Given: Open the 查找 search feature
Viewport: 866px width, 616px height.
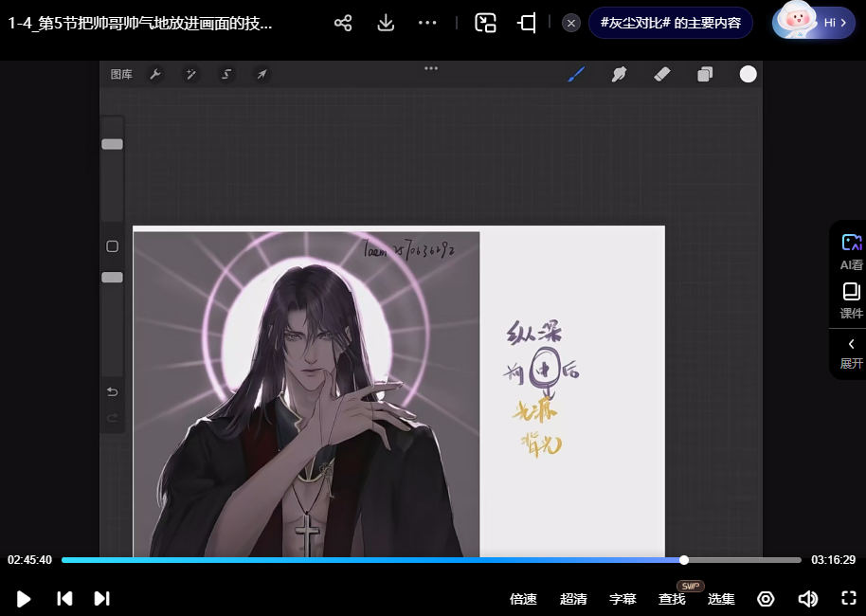Looking at the screenshot, I should [x=672, y=599].
